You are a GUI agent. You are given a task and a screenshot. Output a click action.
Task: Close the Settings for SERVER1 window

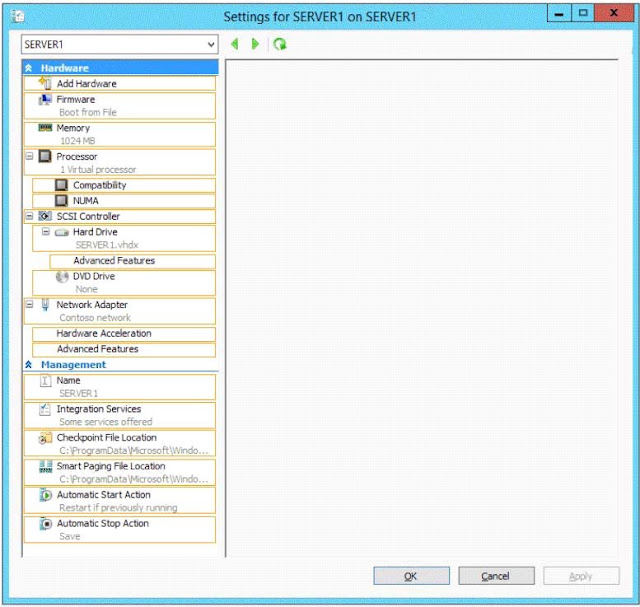[614, 13]
